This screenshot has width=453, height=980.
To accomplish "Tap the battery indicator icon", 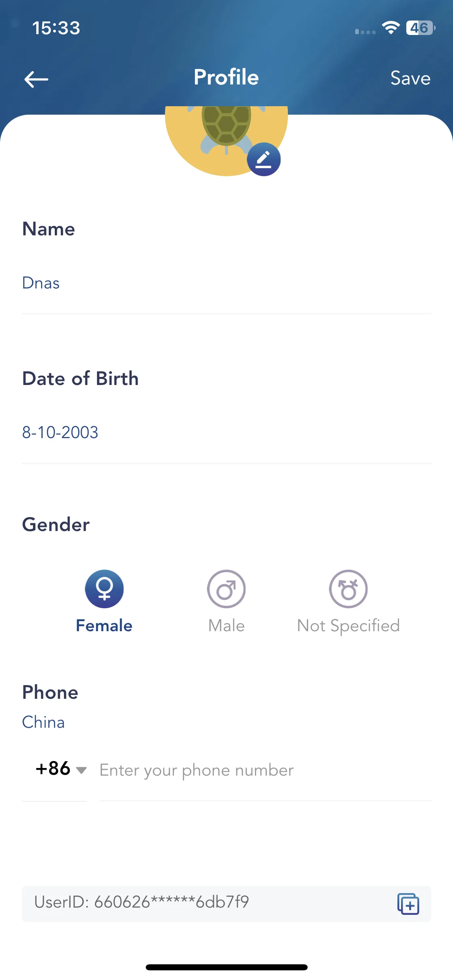I will tap(420, 28).
